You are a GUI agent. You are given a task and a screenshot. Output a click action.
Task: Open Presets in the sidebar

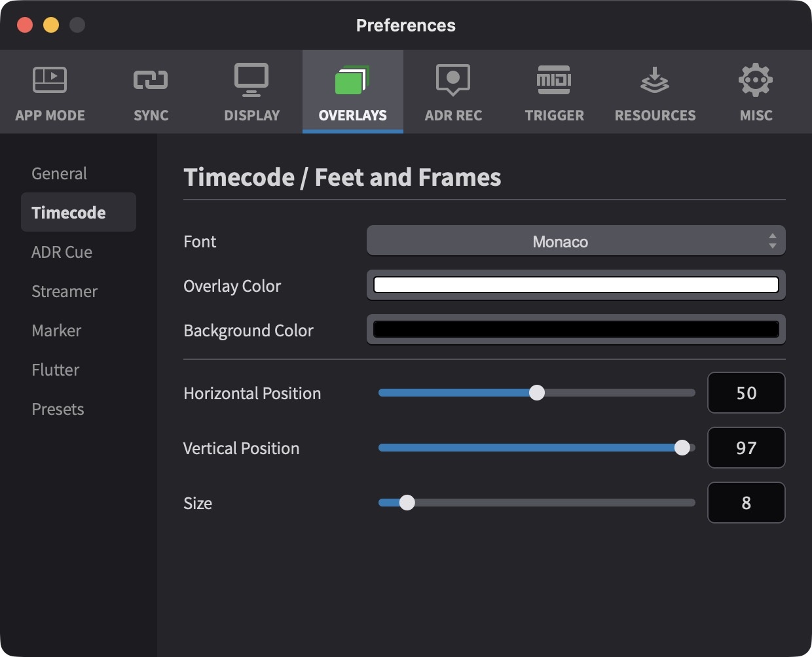(79, 409)
